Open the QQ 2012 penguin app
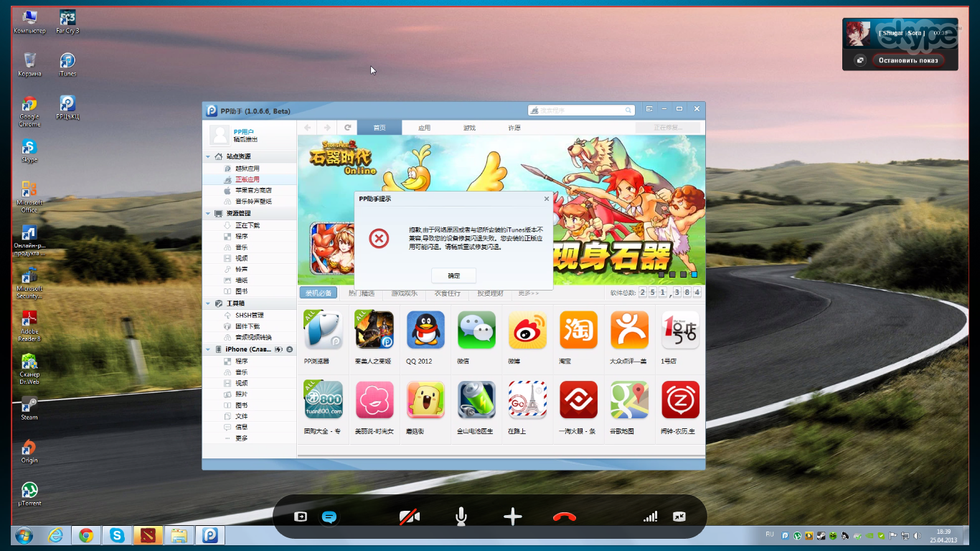The image size is (980, 551). click(425, 329)
